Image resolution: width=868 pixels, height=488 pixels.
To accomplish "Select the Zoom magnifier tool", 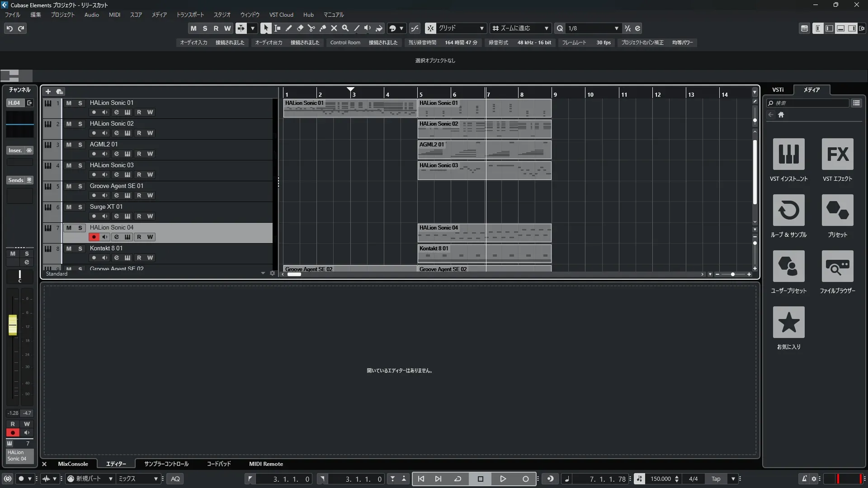I will click(x=345, y=28).
